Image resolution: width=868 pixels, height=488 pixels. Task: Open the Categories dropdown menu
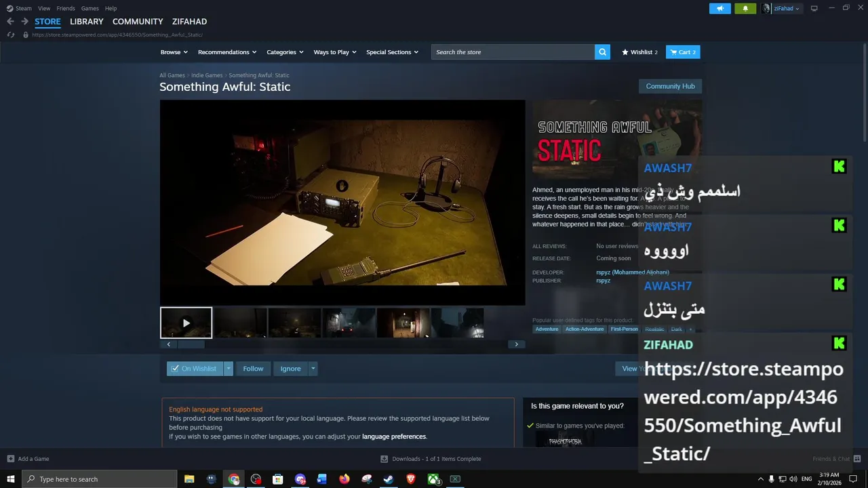[x=285, y=52]
